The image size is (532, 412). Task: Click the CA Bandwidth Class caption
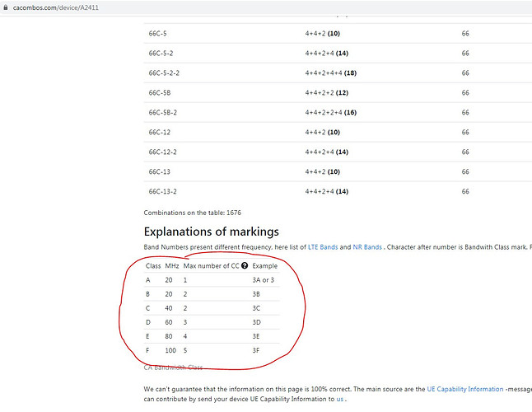[x=173, y=368]
